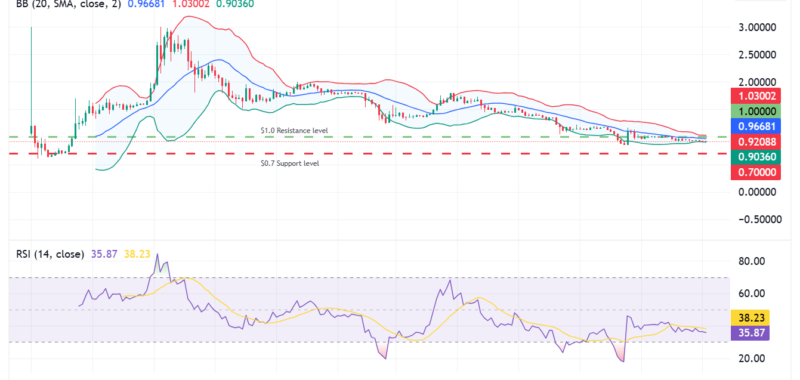Click the red 1.03002 value in BB legend
Image resolution: width=800 pixels, height=380 pixels.
[190, 4]
